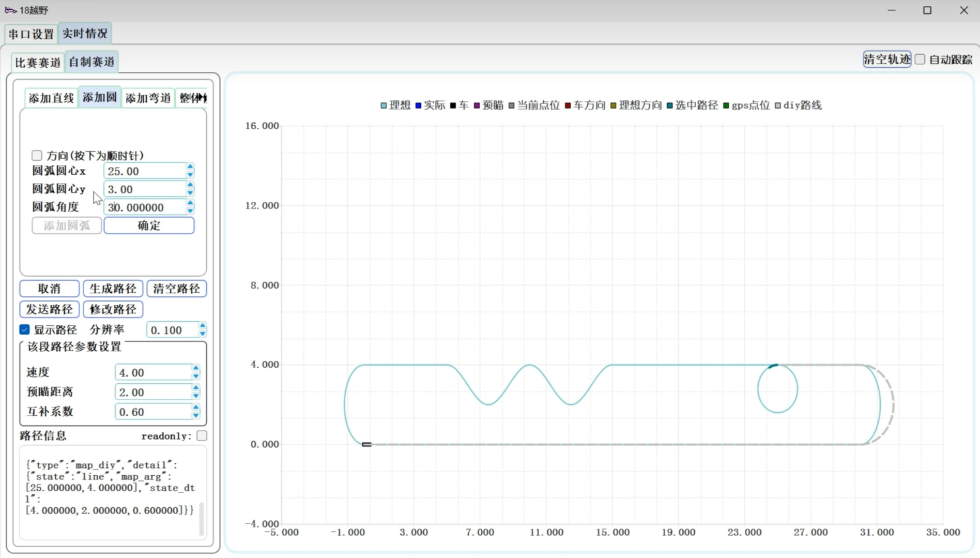
Task: Minimize the 18越野 window
Action: [892, 10]
